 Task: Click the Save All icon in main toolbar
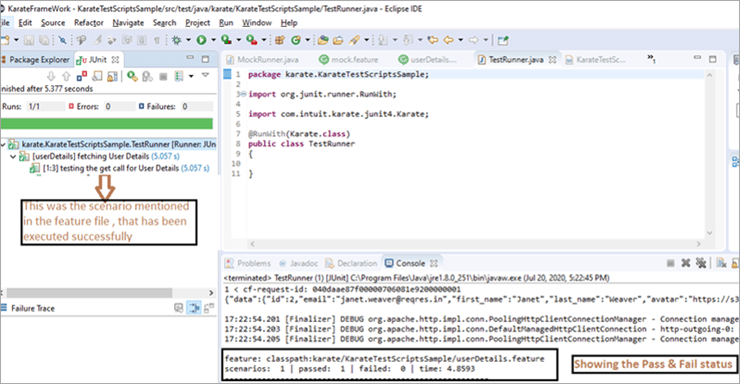pos(44,40)
